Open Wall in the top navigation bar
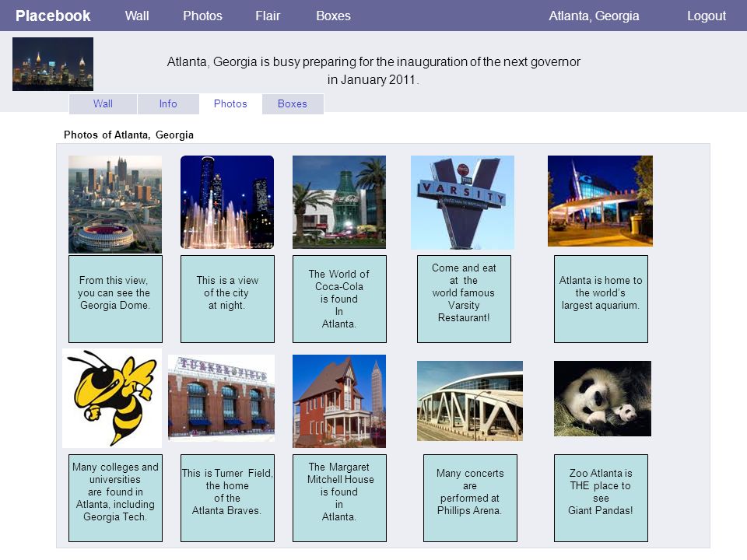The width and height of the screenshot is (747, 560). tap(137, 16)
